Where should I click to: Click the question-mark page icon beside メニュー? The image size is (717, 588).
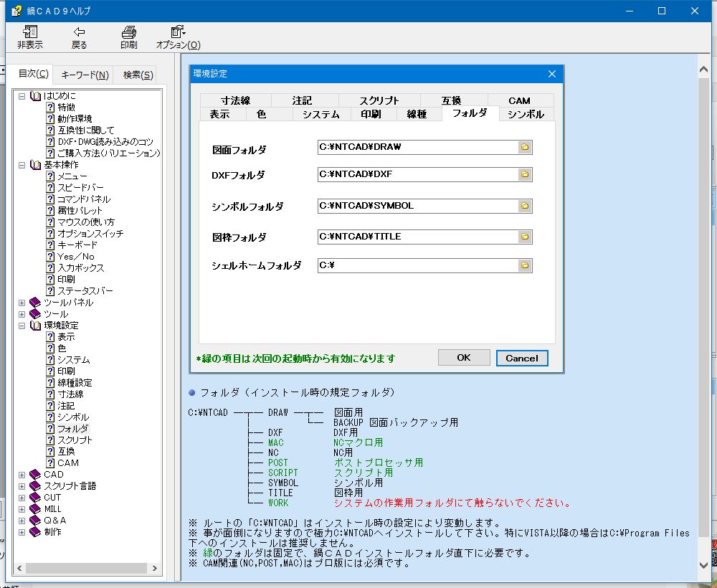(50, 176)
